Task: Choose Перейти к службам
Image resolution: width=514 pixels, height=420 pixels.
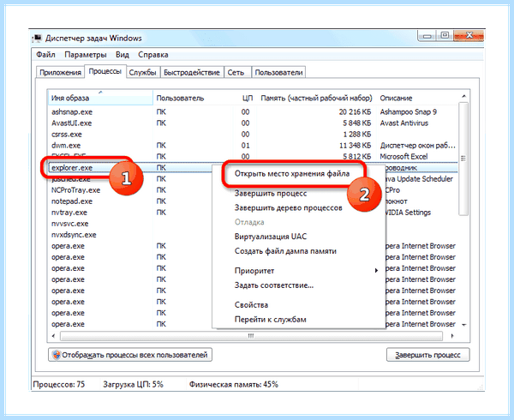Action: tap(270, 320)
